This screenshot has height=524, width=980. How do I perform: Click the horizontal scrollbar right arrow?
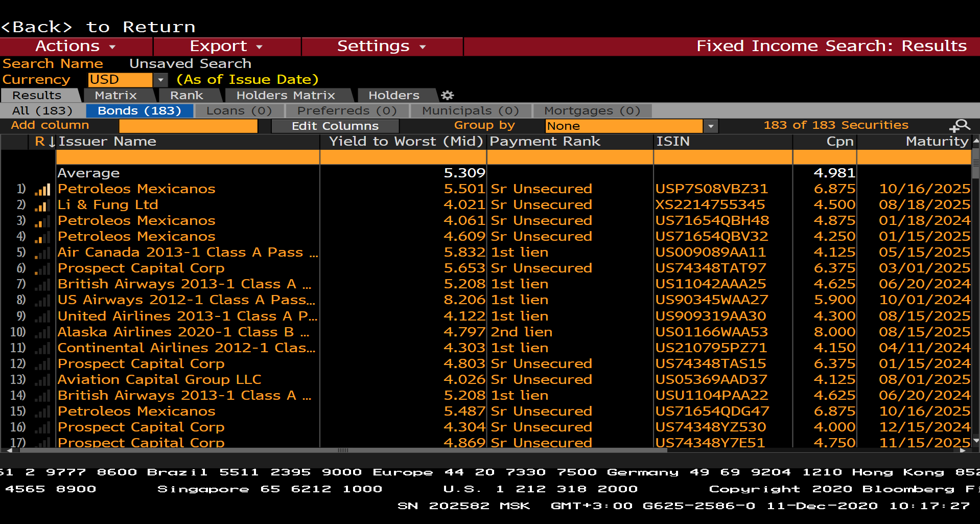(963, 450)
